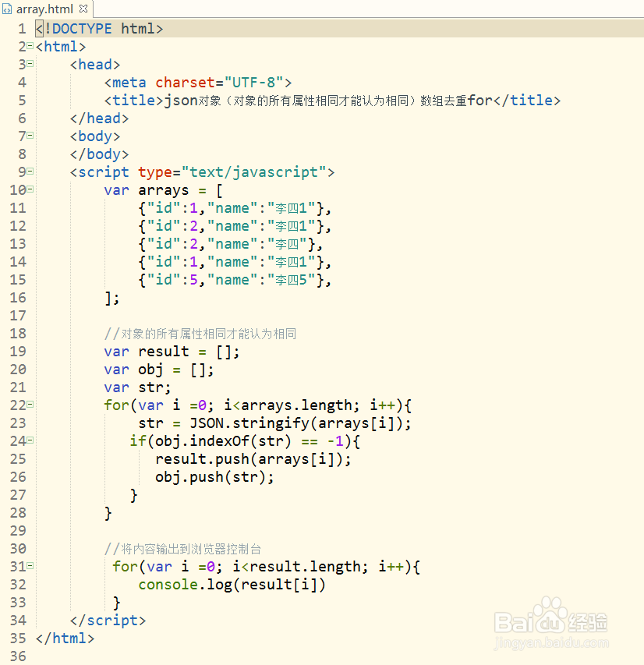The height and width of the screenshot is (665, 644).
Task: Click result.length in the second for loop
Action: tap(305, 567)
